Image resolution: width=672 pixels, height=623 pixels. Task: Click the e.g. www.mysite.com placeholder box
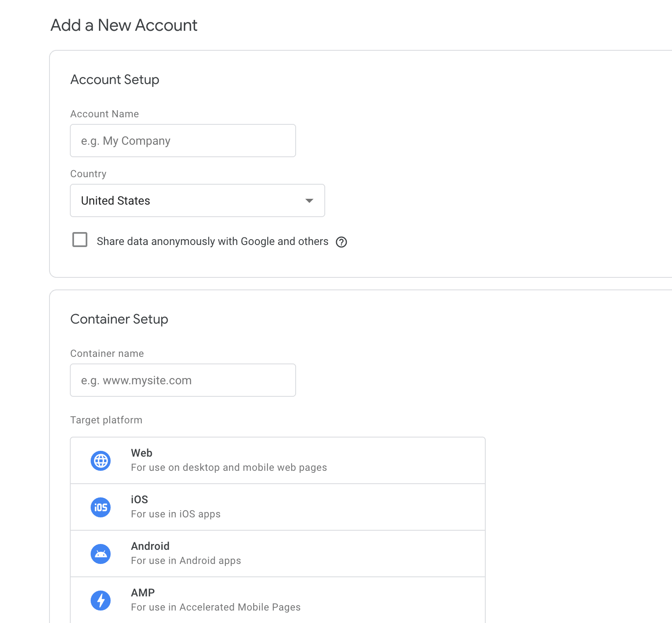coord(183,380)
